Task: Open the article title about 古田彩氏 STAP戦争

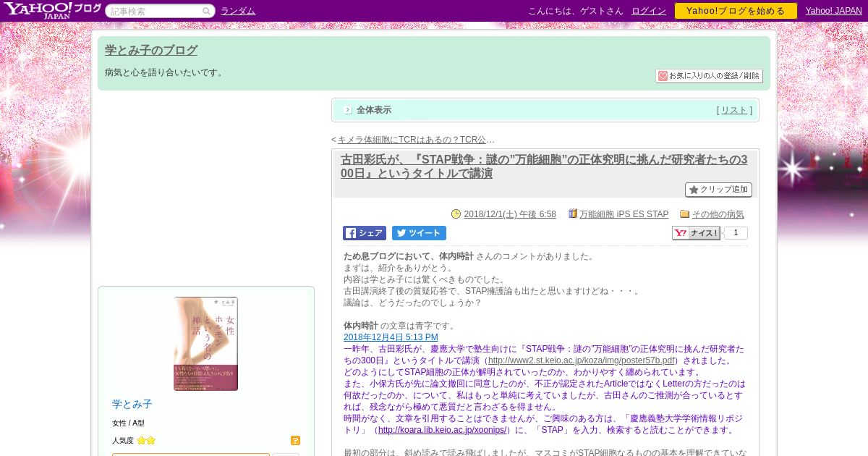Action: [x=544, y=166]
